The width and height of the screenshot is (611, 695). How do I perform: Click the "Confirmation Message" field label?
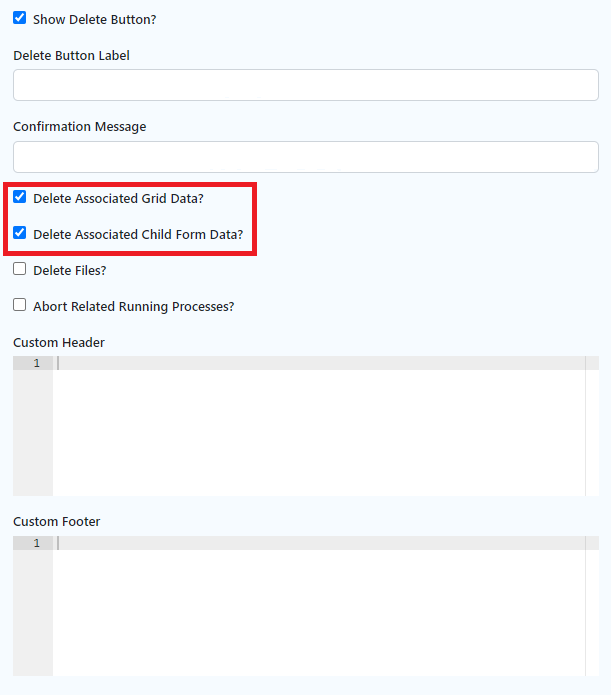pyautogui.click(x=79, y=127)
